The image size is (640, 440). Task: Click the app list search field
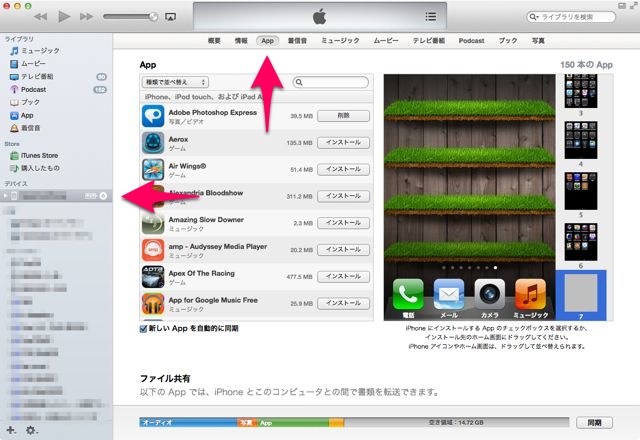point(331,82)
